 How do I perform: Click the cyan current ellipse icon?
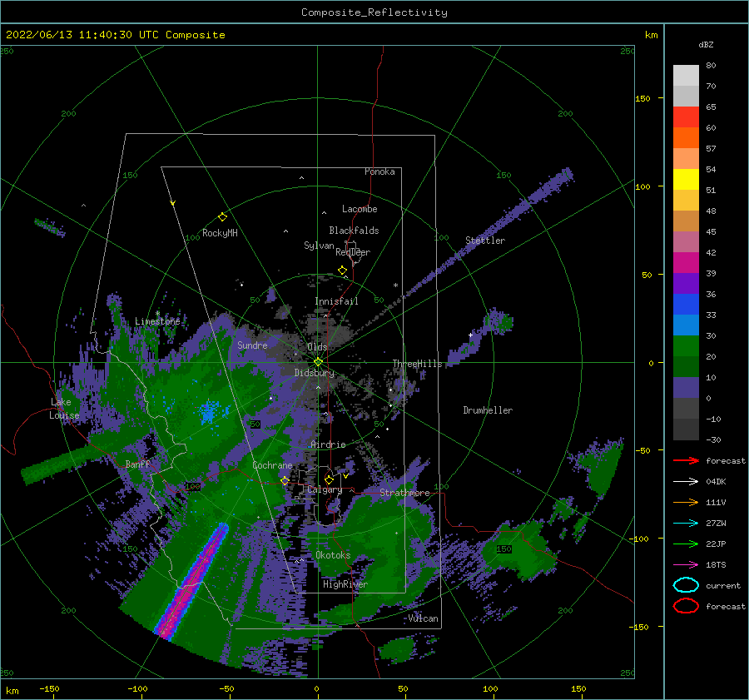(x=686, y=585)
